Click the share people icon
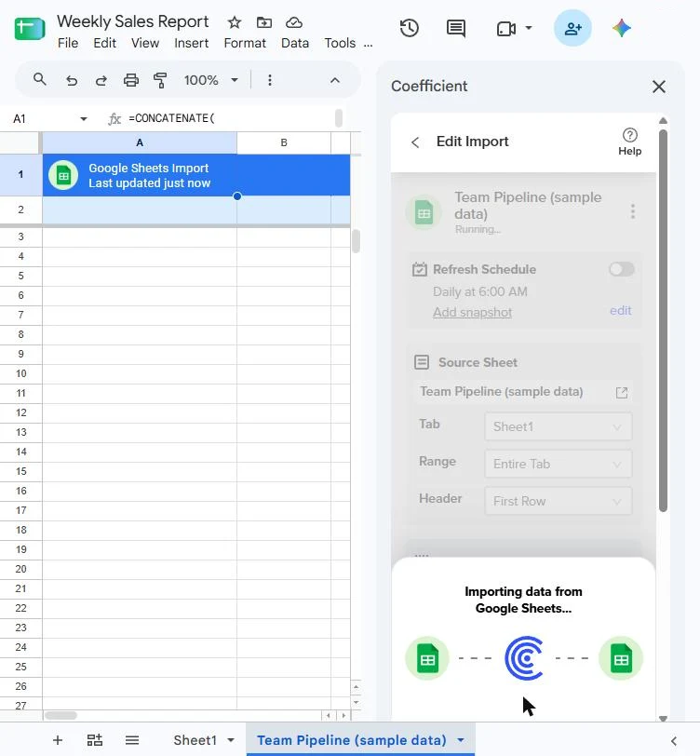The image size is (700, 756). pos(572,28)
